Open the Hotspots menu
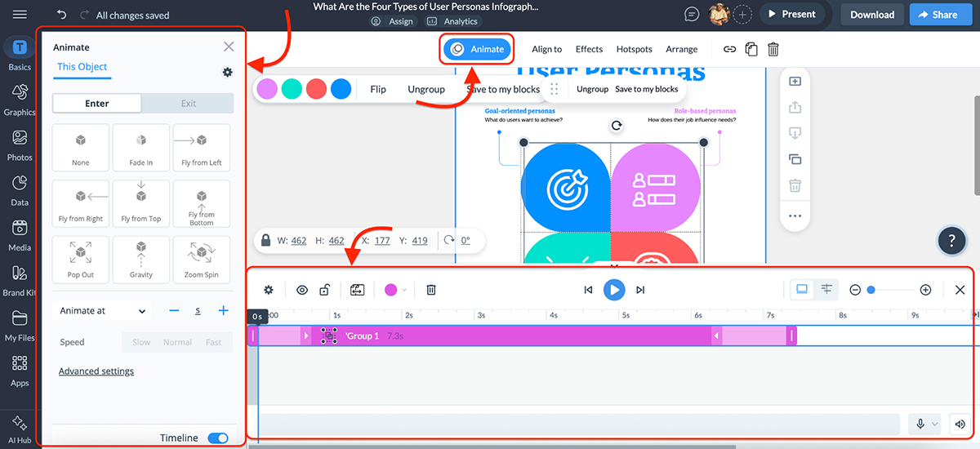This screenshot has width=980, height=449. click(x=635, y=49)
